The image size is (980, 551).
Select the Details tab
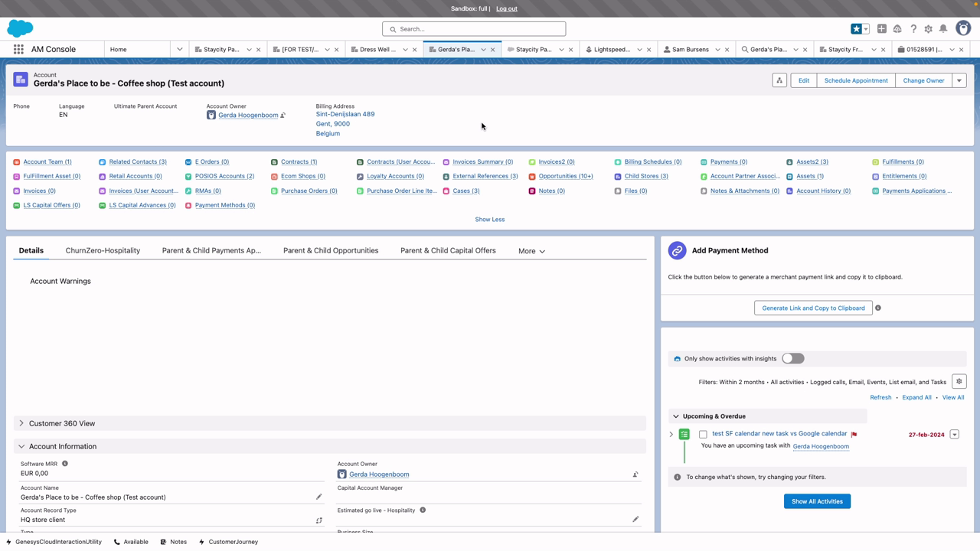[x=31, y=250]
